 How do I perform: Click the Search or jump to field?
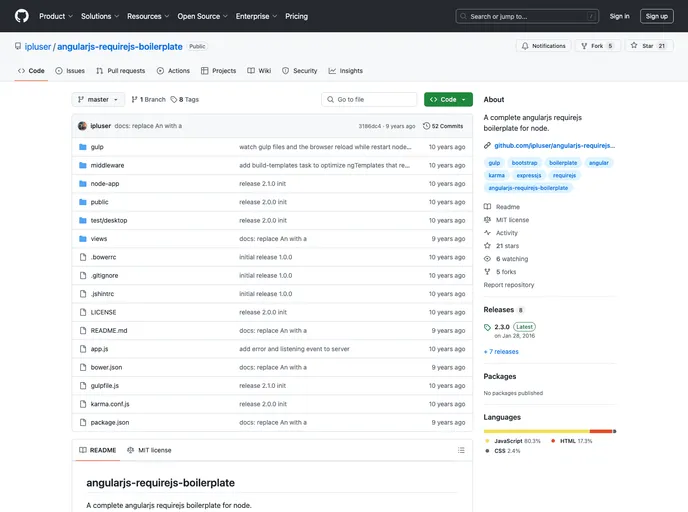tap(527, 16)
